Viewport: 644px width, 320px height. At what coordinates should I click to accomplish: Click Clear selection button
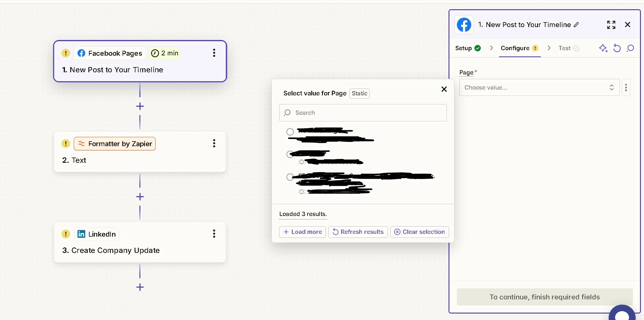[x=420, y=232]
